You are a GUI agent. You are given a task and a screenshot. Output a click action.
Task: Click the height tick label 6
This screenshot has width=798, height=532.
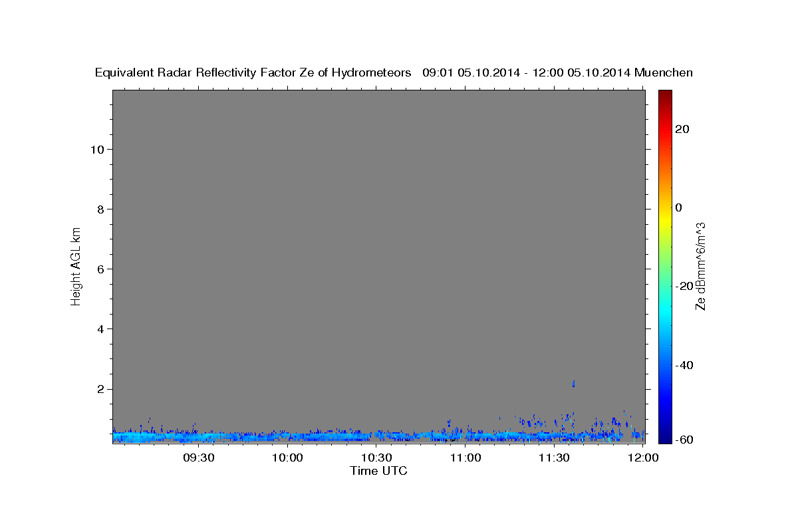coord(101,269)
